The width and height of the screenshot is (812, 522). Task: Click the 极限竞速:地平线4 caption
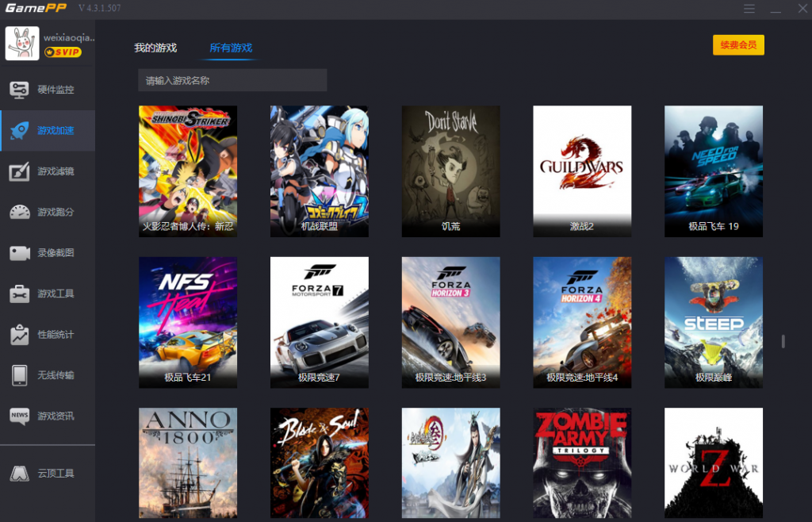click(x=582, y=378)
